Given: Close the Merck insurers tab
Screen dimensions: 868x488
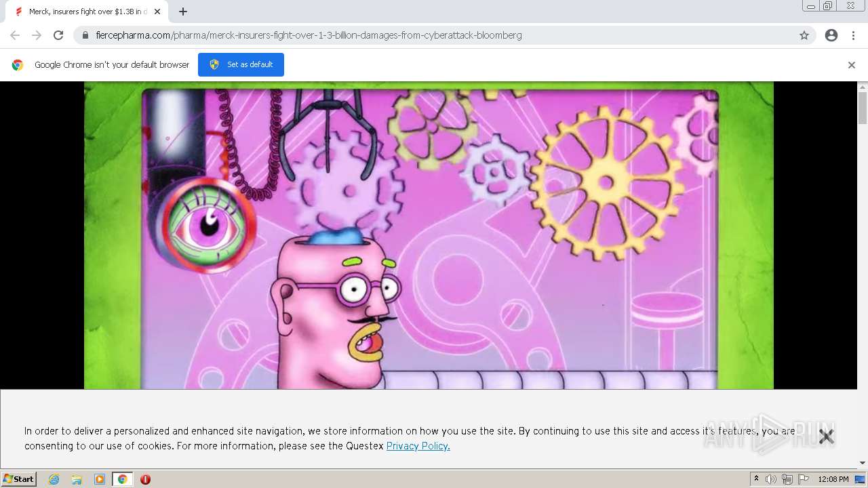Looking at the screenshot, I should click(157, 12).
